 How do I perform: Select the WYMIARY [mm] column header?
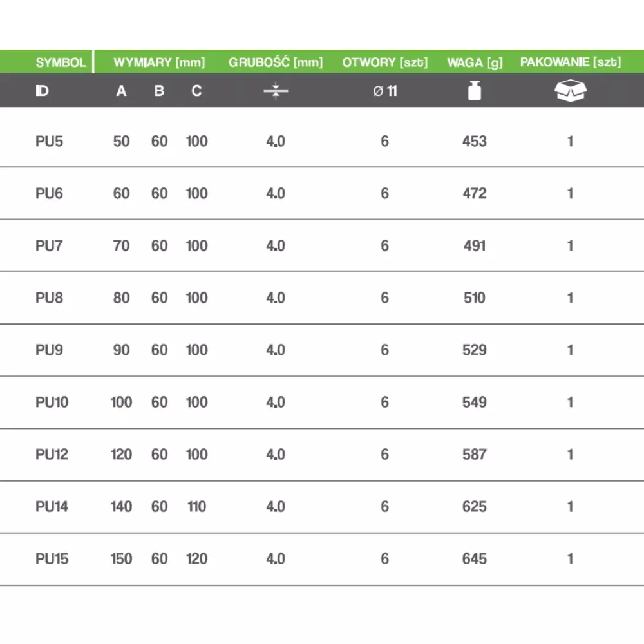(x=159, y=62)
